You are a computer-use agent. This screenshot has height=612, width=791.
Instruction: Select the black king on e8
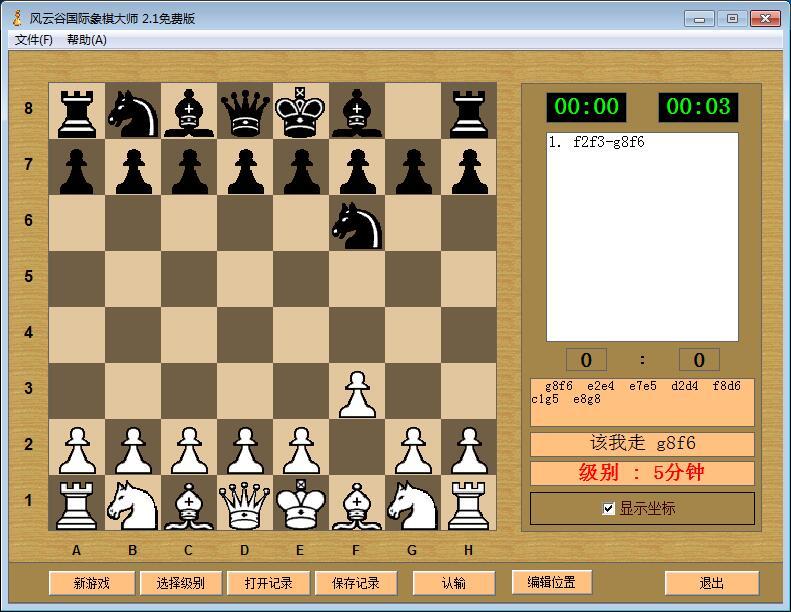[301, 112]
